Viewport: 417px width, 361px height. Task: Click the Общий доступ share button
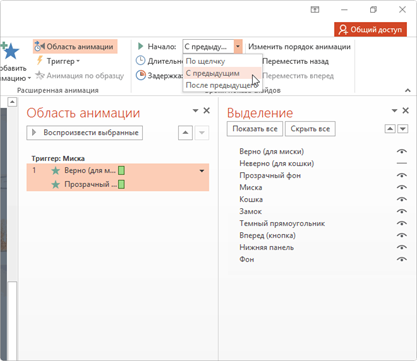(370, 30)
